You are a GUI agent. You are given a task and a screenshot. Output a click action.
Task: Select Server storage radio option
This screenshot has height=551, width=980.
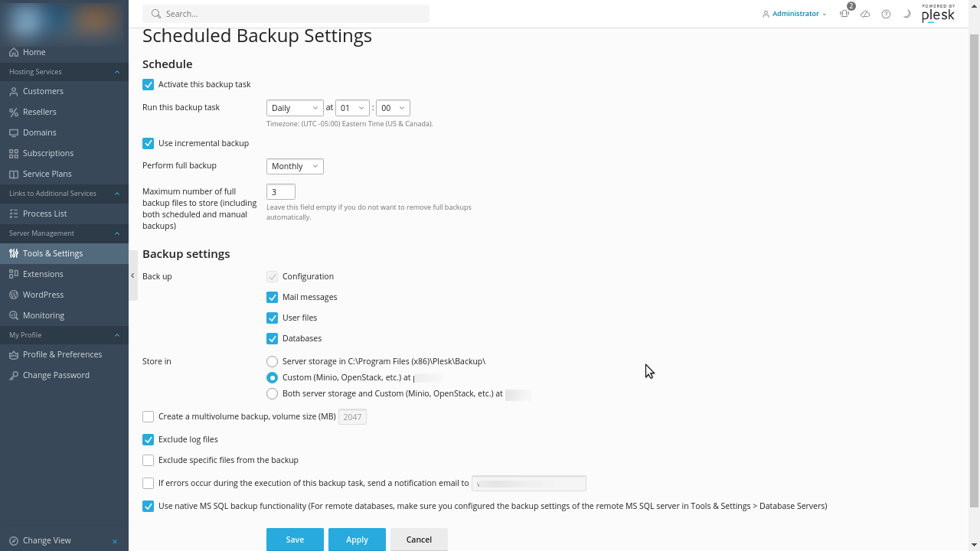(272, 361)
